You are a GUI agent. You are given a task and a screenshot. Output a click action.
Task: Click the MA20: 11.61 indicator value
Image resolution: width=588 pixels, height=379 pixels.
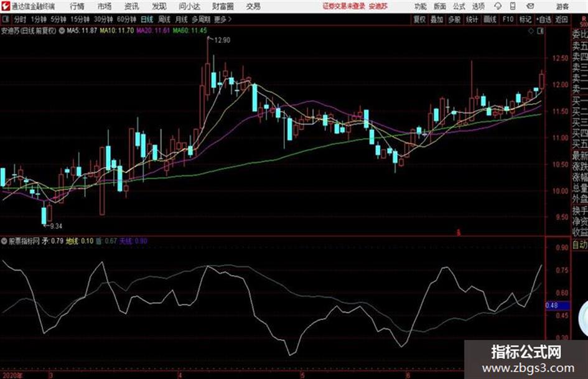click(153, 30)
